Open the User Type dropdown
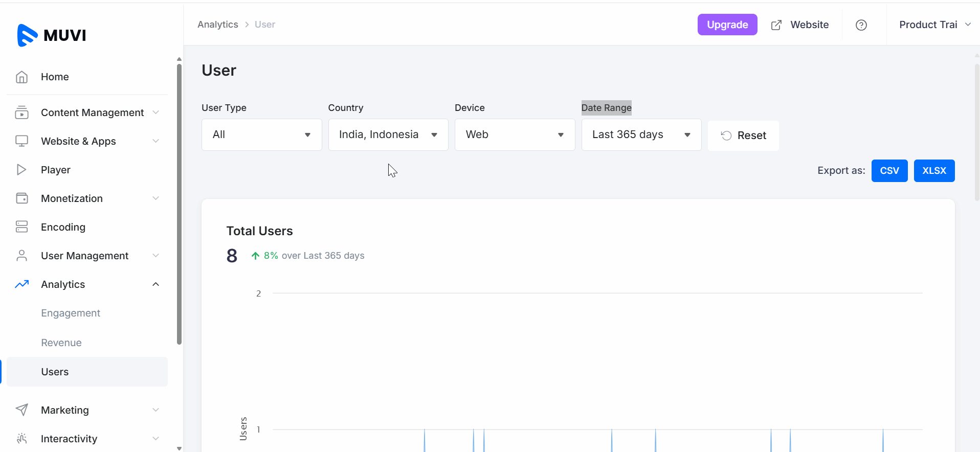 tap(261, 135)
